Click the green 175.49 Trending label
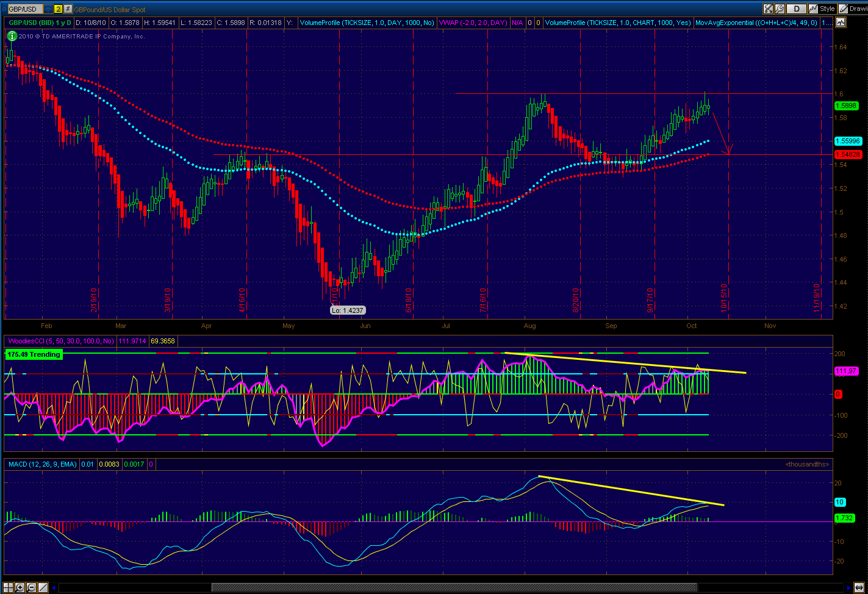Image resolution: width=868 pixels, height=594 pixels. [x=34, y=354]
